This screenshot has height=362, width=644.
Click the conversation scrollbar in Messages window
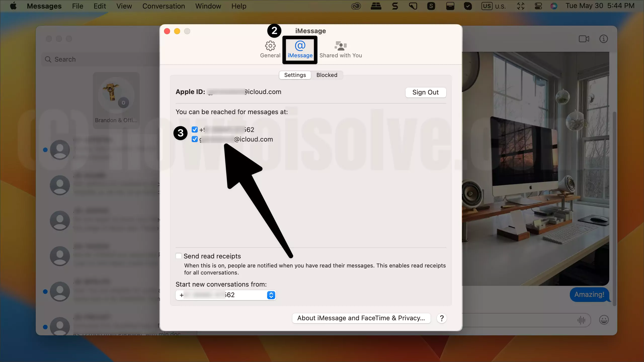[615, 209]
